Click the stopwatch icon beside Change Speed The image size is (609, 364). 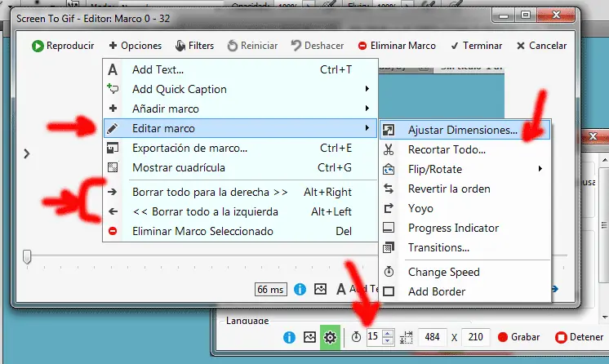[x=389, y=272]
